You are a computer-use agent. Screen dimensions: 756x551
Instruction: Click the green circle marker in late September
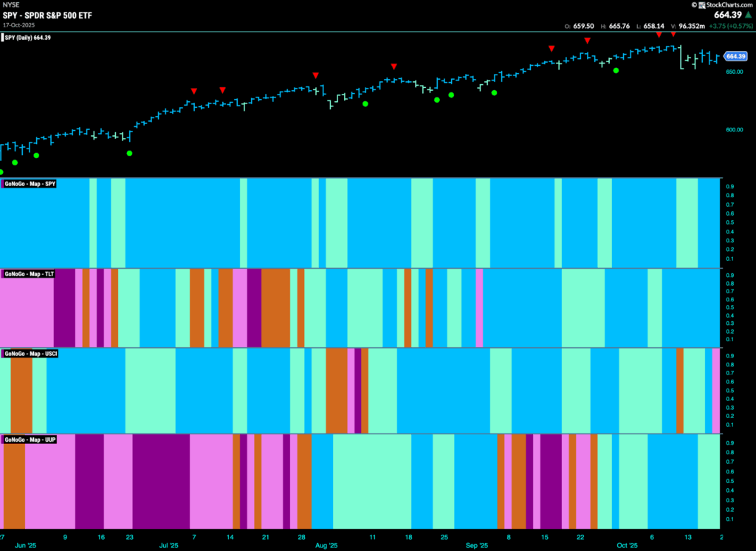pyautogui.click(x=616, y=70)
